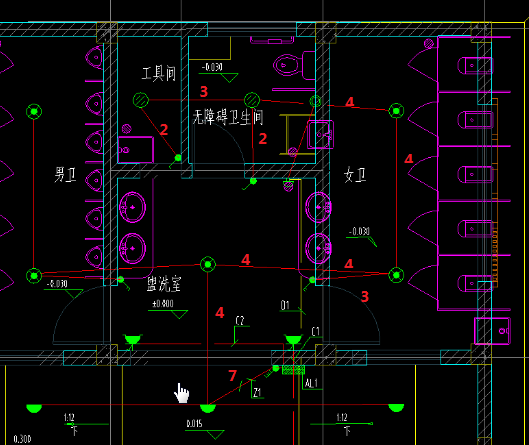
Task: Click the floor drain in 工具间
Action: (127, 129)
